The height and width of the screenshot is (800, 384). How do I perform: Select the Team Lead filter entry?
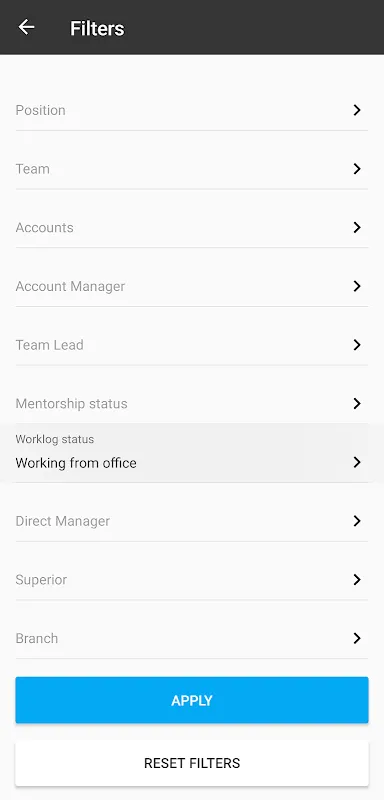point(192,345)
